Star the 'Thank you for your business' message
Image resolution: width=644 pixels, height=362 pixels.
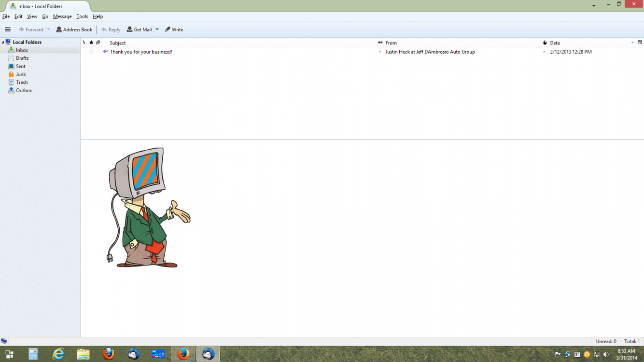point(91,52)
